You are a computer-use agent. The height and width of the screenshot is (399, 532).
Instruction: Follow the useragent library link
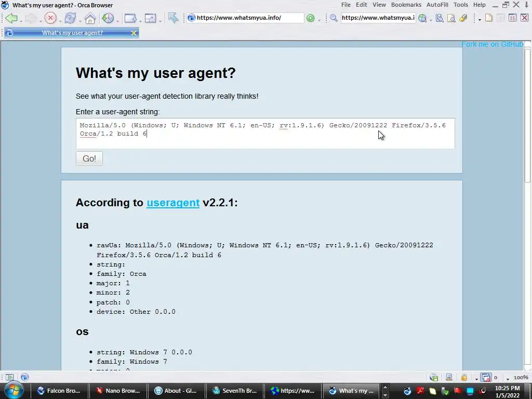pos(173,203)
